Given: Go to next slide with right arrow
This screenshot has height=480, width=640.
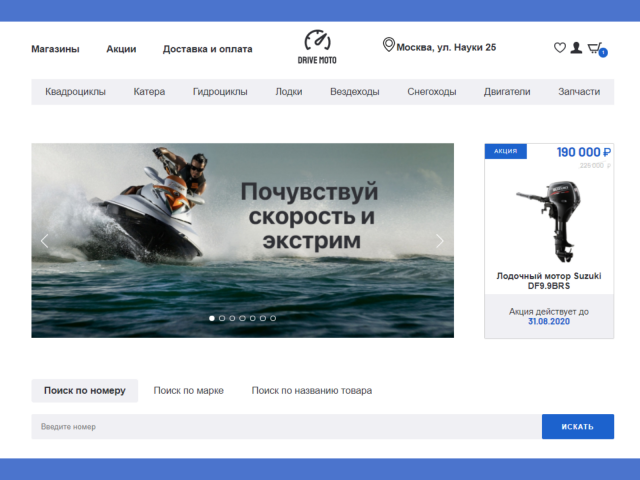Looking at the screenshot, I should click(x=440, y=241).
